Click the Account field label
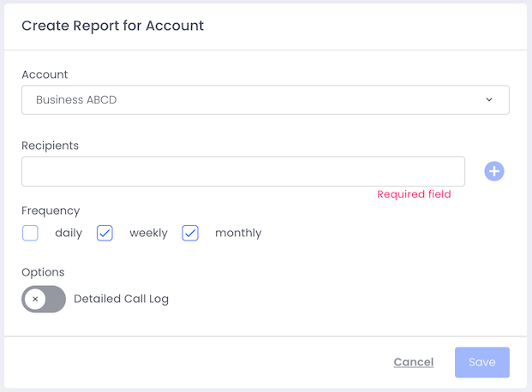Image resolution: width=532 pixels, height=392 pixels. pos(45,74)
